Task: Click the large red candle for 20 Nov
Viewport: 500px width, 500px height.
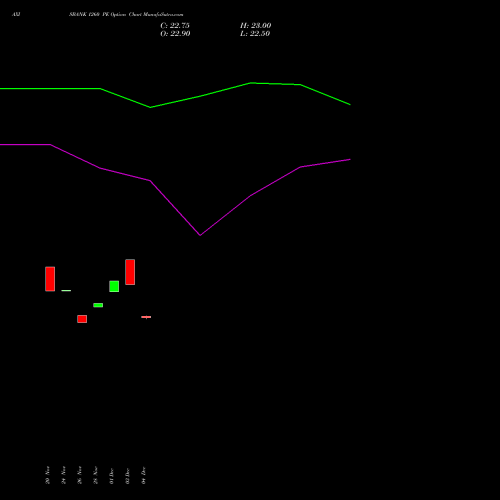Action: (50, 279)
